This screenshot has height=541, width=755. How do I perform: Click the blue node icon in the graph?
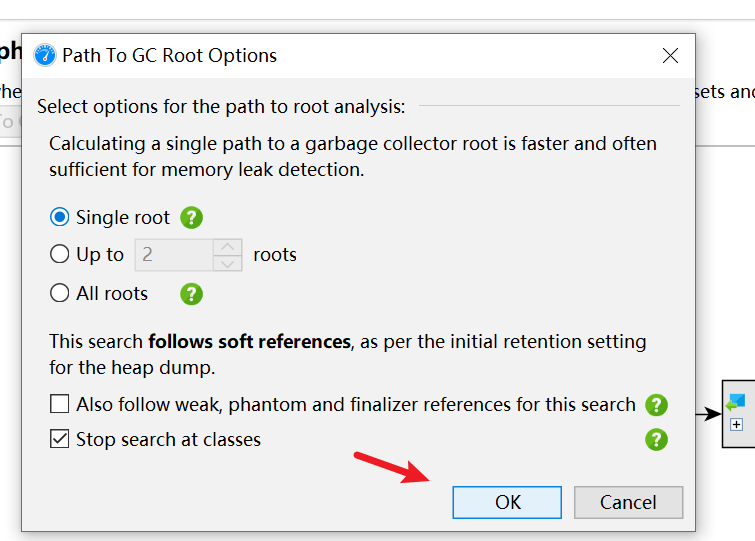click(737, 403)
